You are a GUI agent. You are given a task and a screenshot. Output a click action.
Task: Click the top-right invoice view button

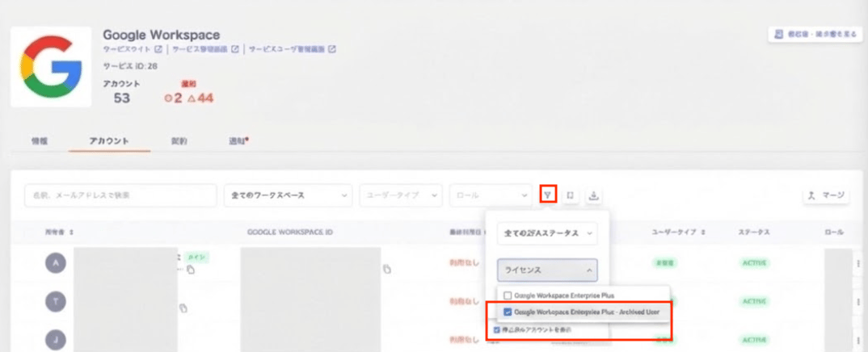[x=815, y=34]
